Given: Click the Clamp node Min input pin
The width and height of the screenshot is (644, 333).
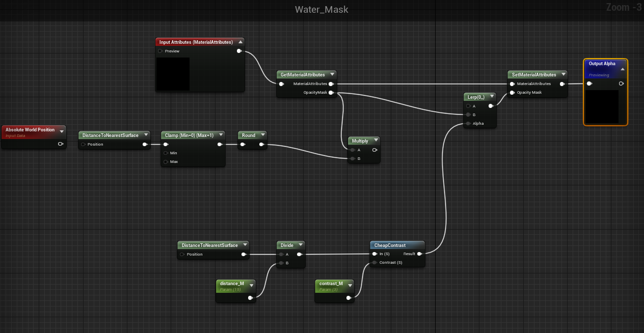Looking at the screenshot, I should coord(166,153).
